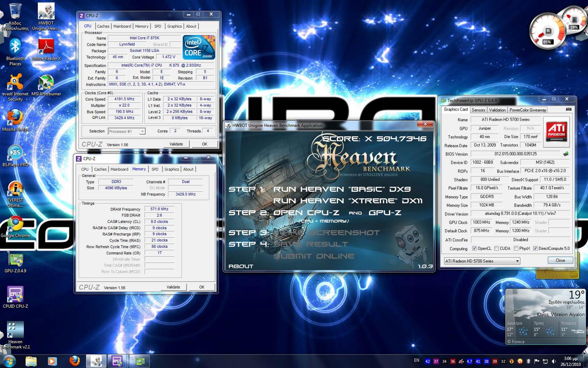
Task: Switch to GPU-Z taskbar button
Action: pos(140,361)
